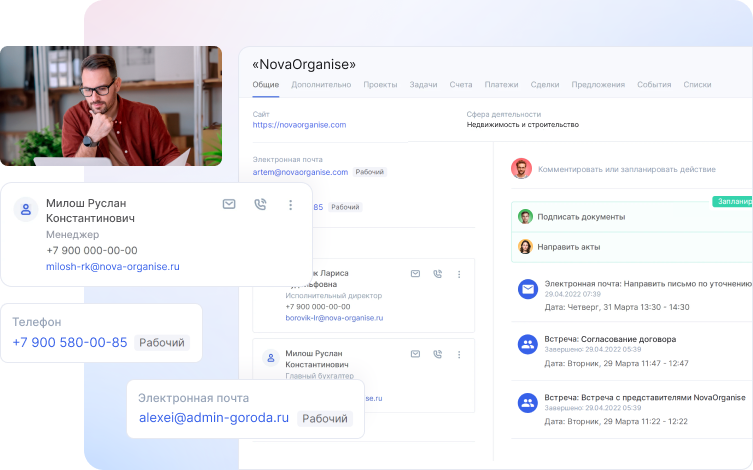Click the call icon for Лариса contact
753x470 pixels.
coord(437,273)
